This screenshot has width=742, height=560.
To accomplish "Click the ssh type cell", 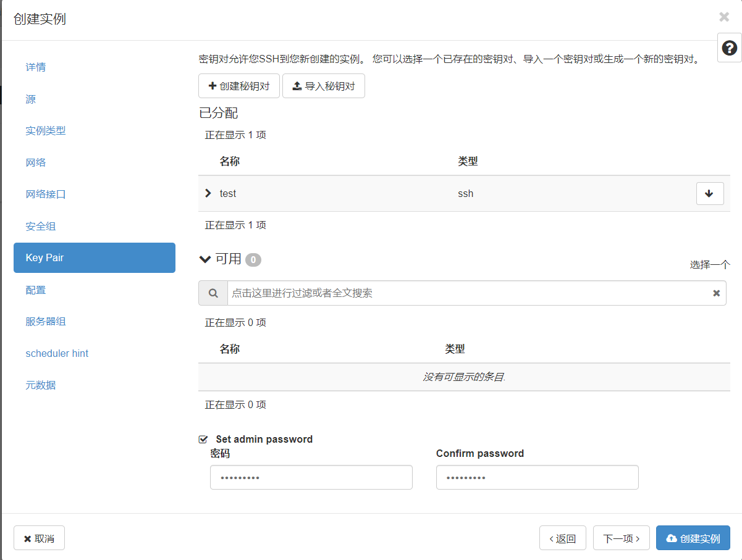I will pyautogui.click(x=466, y=194).
